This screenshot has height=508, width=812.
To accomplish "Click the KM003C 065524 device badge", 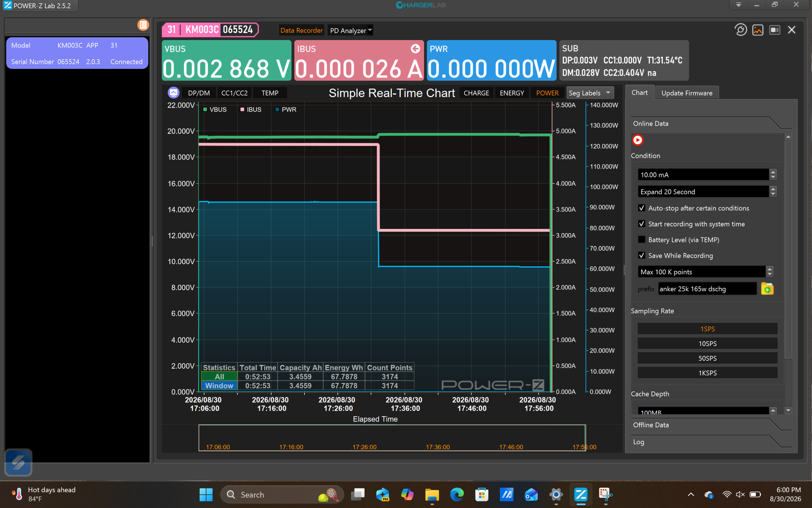I will point(210,30).
